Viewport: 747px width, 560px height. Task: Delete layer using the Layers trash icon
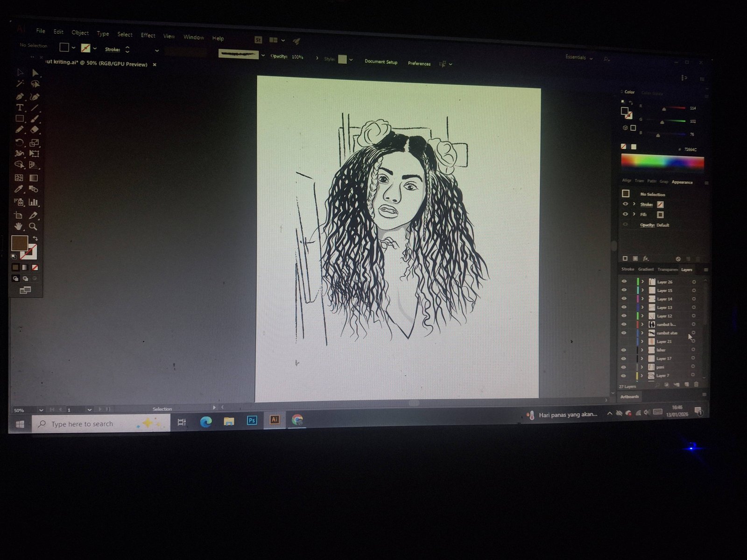(696, 385)
